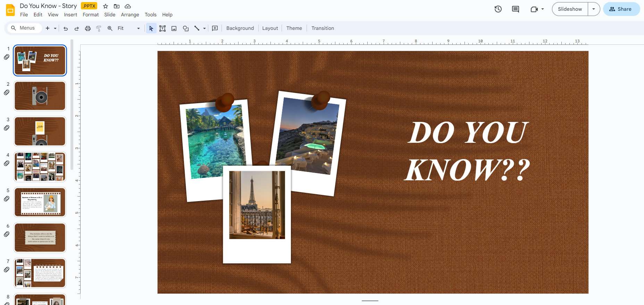
Task: Click the link icon beside slide 6
Action: tap(7, 234)
